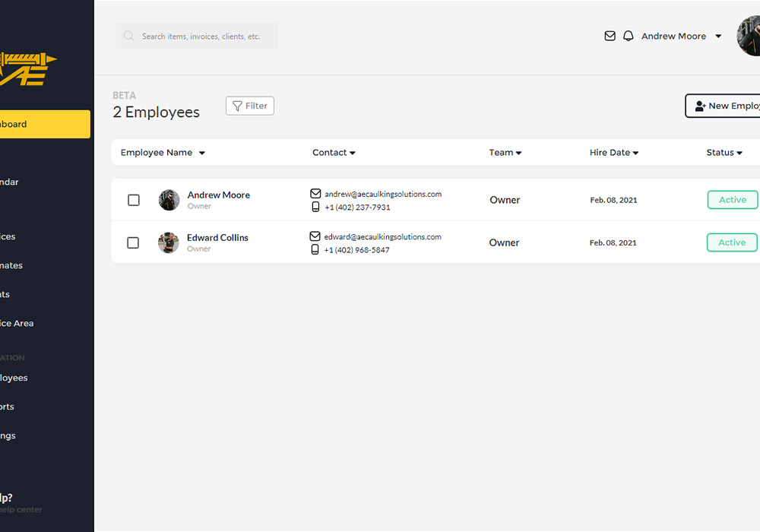
Task: Focus the search items, invoices, clients field
Action: pos(201,36)
